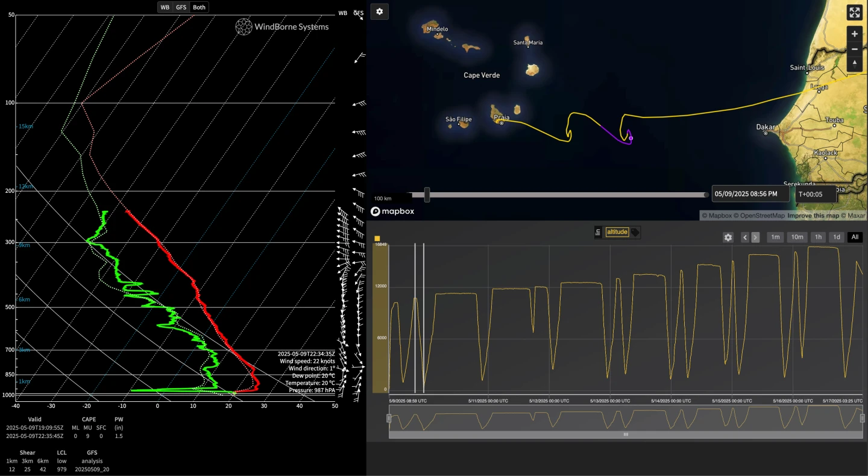
Task: Click the navigator scrollbar grip
Action: point(626,434)
